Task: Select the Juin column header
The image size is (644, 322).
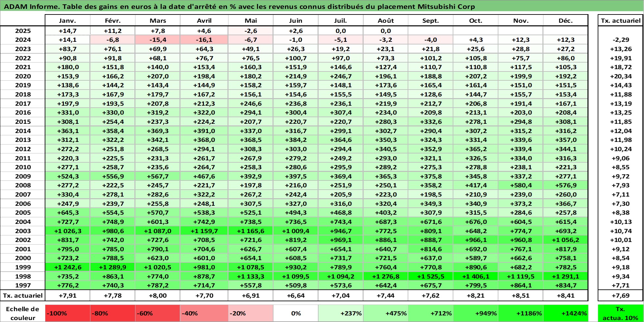Action: [296, 20]
